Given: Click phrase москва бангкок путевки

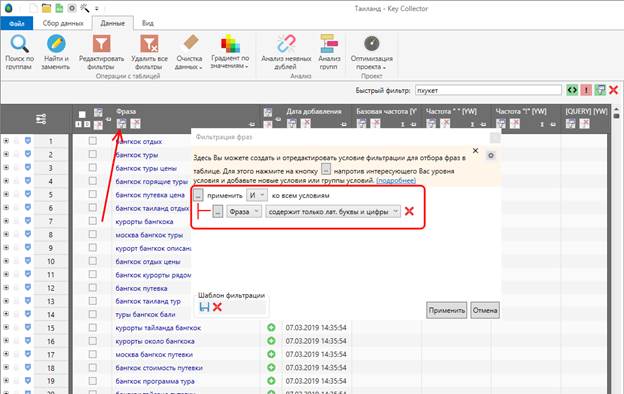Looking at the screenshot, I should [154, 354].
